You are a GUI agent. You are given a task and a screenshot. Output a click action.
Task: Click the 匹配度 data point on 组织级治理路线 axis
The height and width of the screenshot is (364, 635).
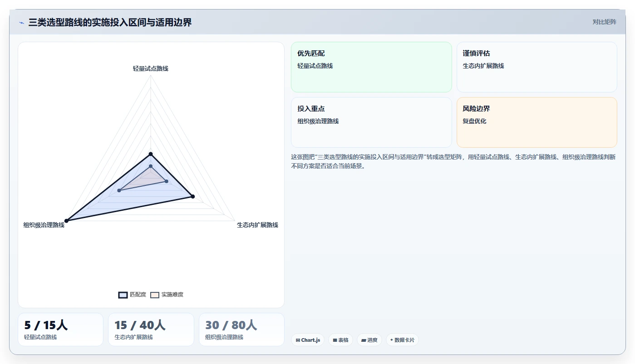point(66,221)
